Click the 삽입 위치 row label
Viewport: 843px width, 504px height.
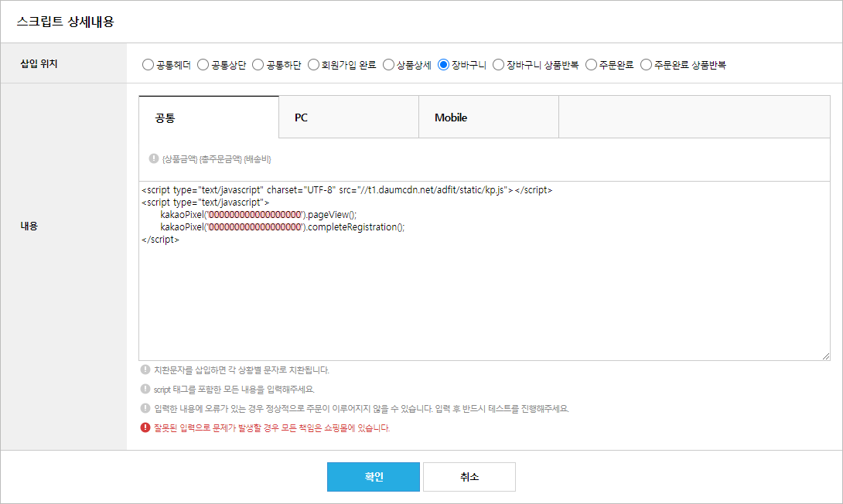click(39, 64)
